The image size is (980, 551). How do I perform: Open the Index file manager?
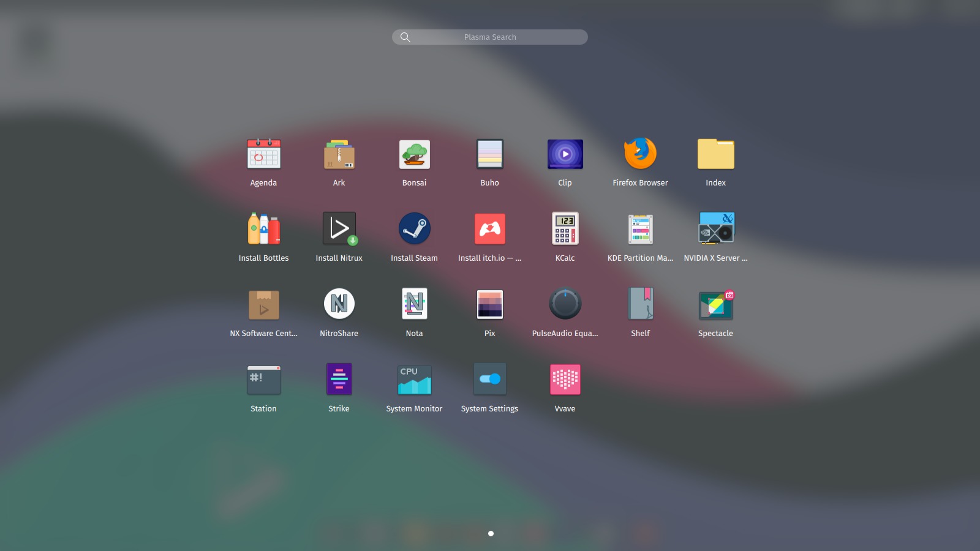(x=715, y=154)
